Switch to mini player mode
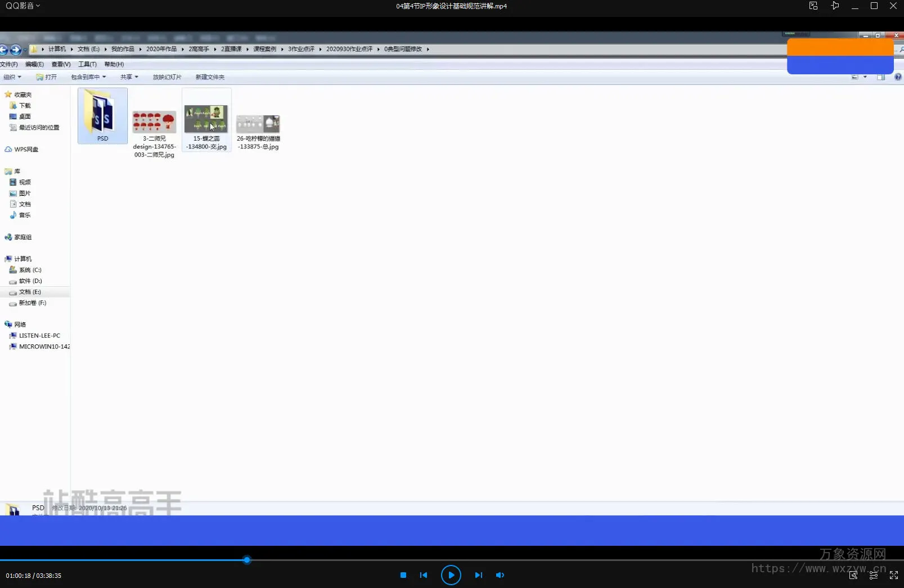Viewport: 904px width, 588px height. [813, 6]
